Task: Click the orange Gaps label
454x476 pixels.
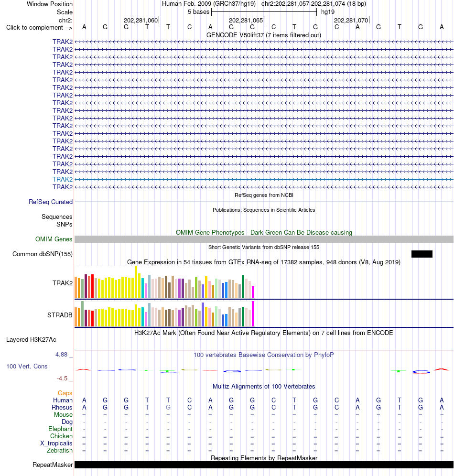Action: click(65, 393)
